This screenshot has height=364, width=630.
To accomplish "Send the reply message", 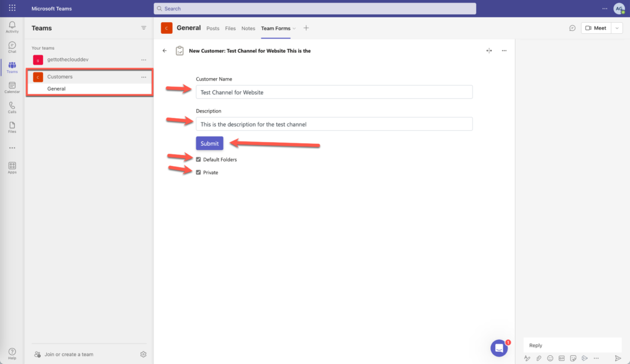I will click(x=618, y=358).
